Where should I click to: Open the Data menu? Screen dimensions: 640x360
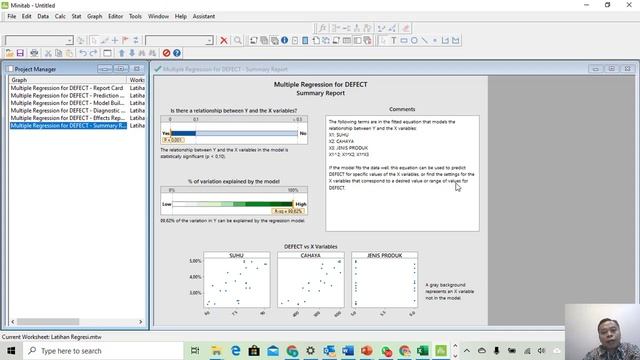[x=43, y=16]
